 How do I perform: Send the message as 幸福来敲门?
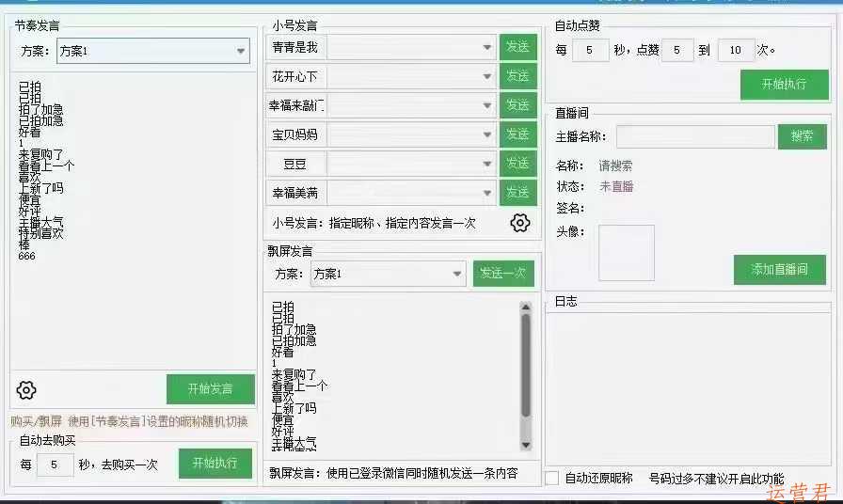click(x=517, y=105)
